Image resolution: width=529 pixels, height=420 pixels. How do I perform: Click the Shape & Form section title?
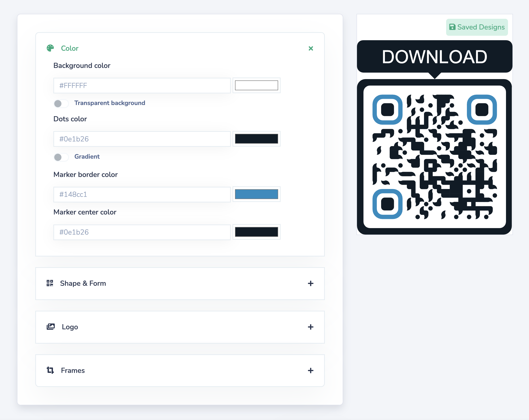83,283
